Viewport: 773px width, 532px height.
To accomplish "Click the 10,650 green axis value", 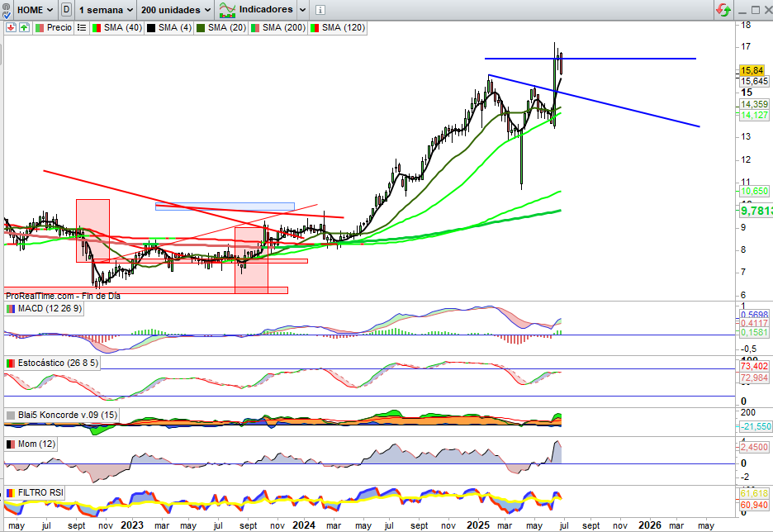I will click(x=754, y=192).
